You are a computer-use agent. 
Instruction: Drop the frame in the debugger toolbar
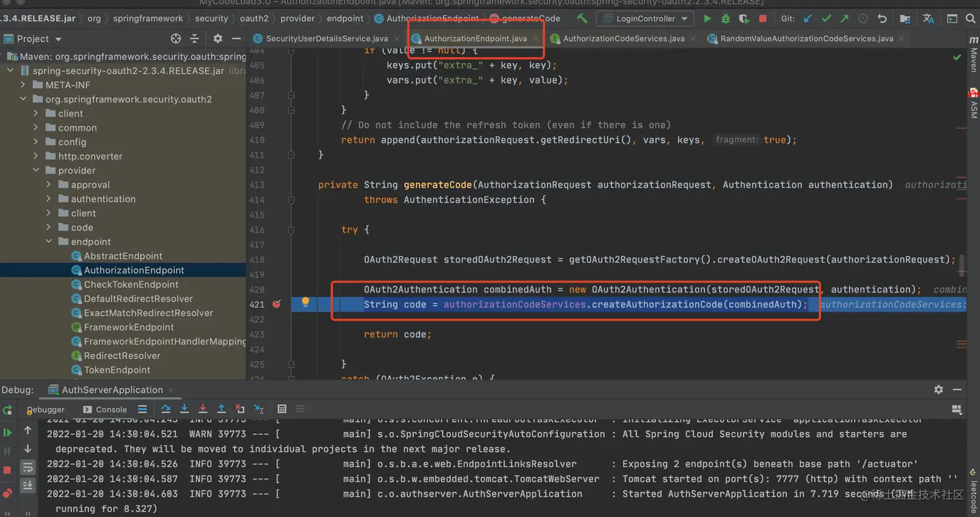tap(240, 409)
